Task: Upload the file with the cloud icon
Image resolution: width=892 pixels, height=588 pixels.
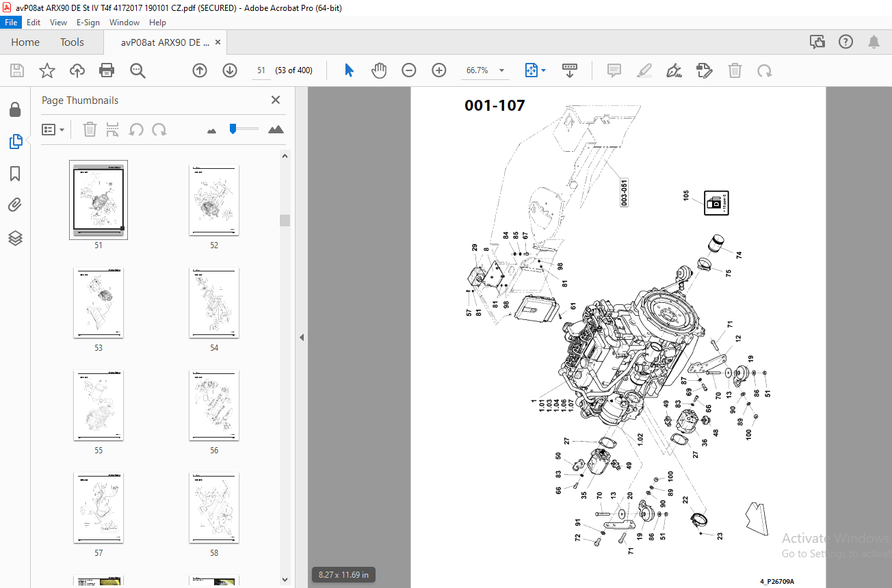Action: [77, 70]
